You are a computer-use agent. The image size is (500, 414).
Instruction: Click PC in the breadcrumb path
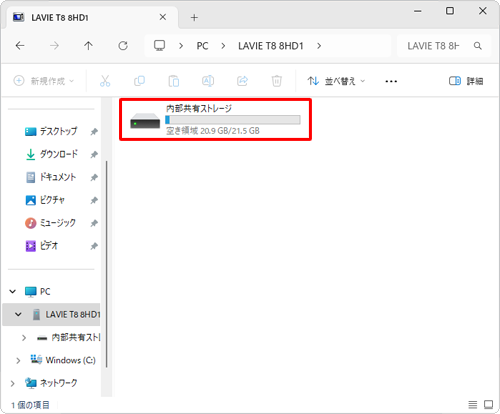pos(202,46)
